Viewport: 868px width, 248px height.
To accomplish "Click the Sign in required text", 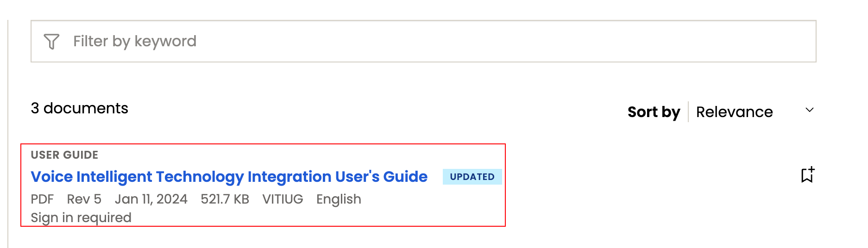I will 81,217.
